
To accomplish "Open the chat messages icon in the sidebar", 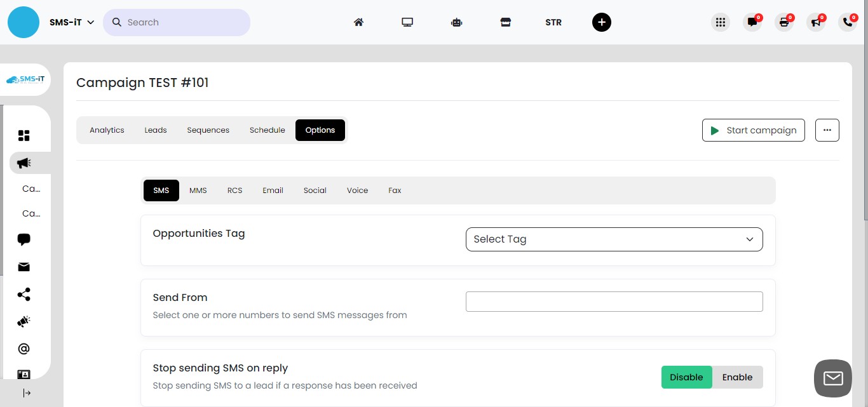I will tap(24, 239).
